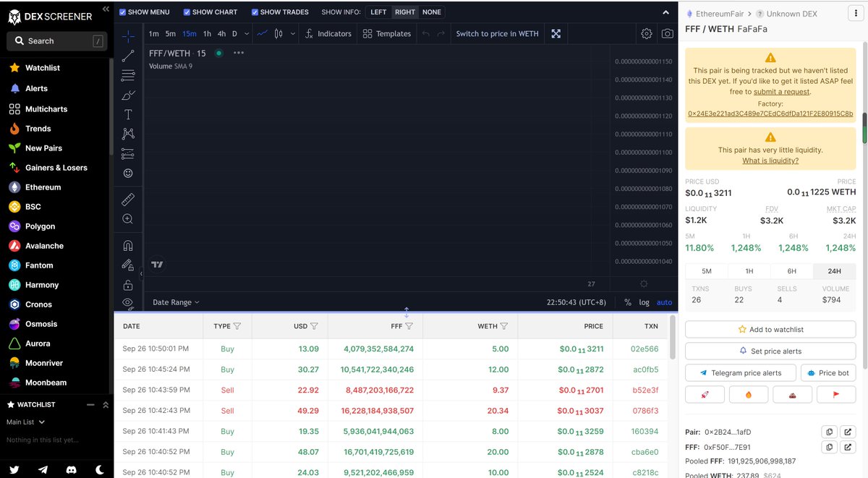Filter trades by WETH column
The image size is (868, 478).
pos(504,326)
